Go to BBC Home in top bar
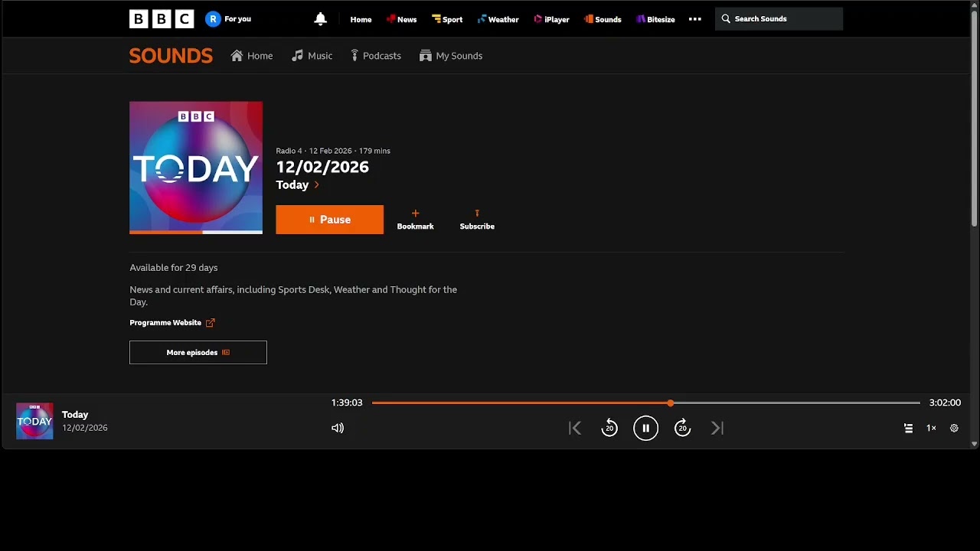Viewport: 980px width, 551px height. tap(361, 19)
